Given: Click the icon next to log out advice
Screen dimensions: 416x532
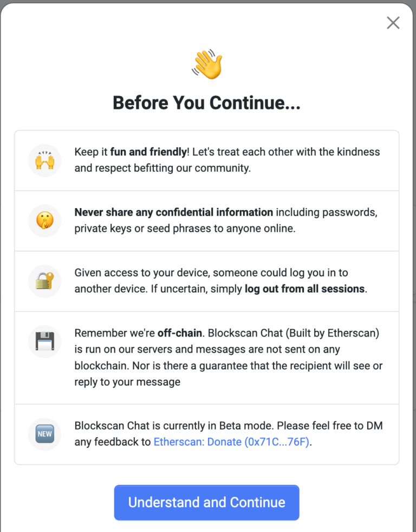Looking at the screenshot, I should (x=44, y=281).
